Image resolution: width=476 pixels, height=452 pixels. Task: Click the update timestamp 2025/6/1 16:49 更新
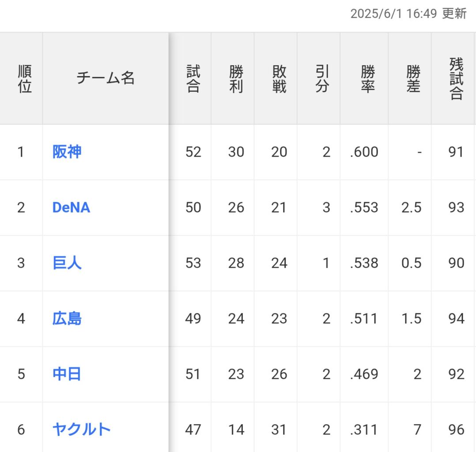pos(408,14)
